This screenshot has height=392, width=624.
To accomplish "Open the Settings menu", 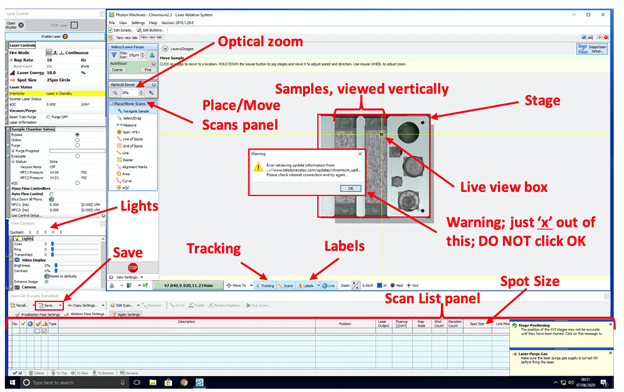I will click(x=138, y=23).
